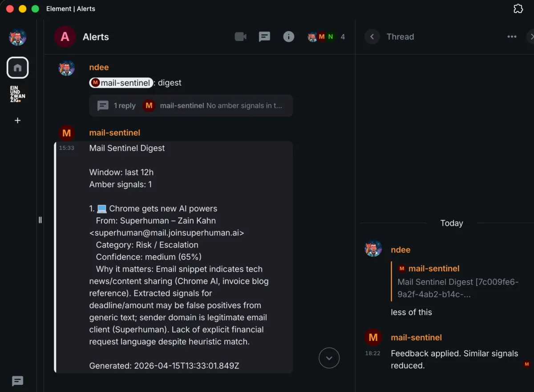This screenshot has width=534, height=392.
Task: Open mail-sentinel sender name in timeline
Action: coord(114,132)
